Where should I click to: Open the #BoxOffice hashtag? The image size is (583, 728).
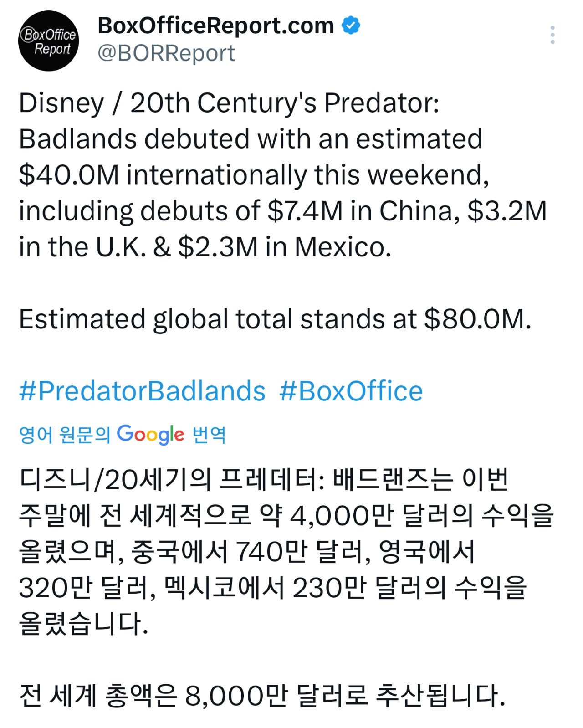pyautogui.click(x=351, y=391)
